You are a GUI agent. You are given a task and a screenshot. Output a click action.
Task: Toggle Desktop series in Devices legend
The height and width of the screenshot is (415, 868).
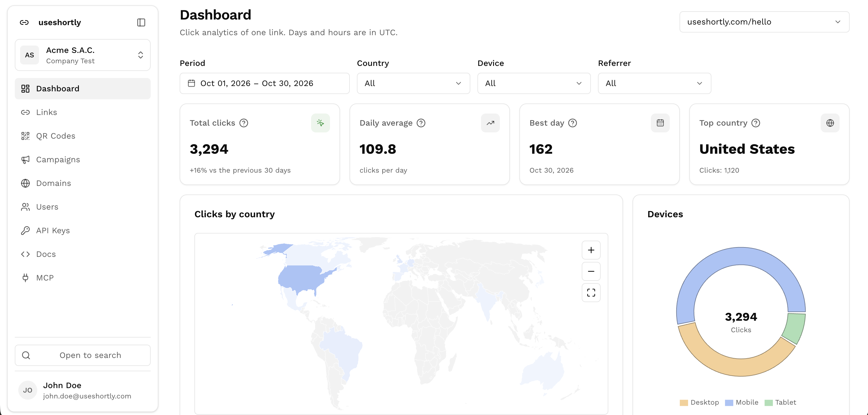pos(699,402)
